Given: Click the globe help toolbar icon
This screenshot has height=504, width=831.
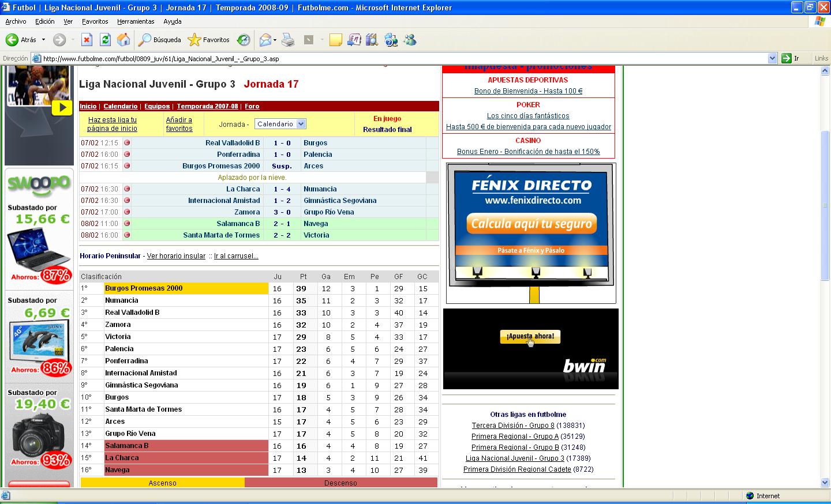Looking at the screenshot, I should [391, 40].
